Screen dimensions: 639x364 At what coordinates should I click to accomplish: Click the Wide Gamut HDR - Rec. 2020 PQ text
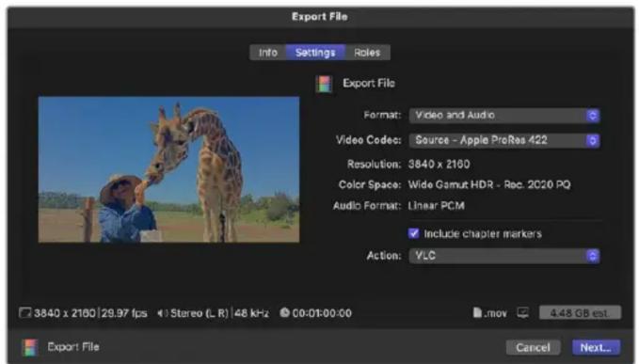[489, 185]
